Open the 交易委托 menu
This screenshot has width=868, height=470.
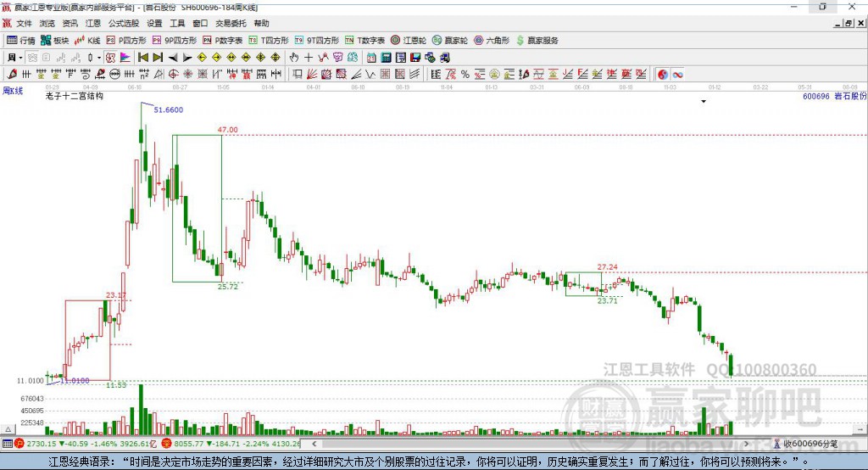pos(231,23)
